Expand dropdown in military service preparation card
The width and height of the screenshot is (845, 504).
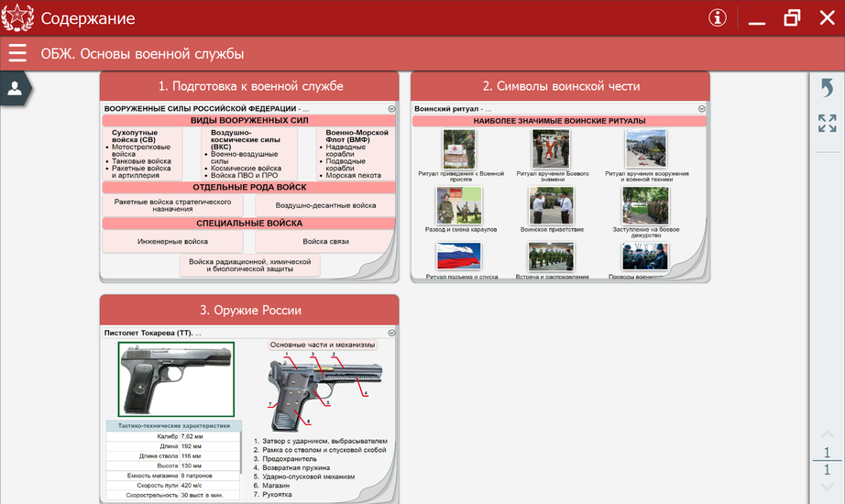click(x=391, y=108)
